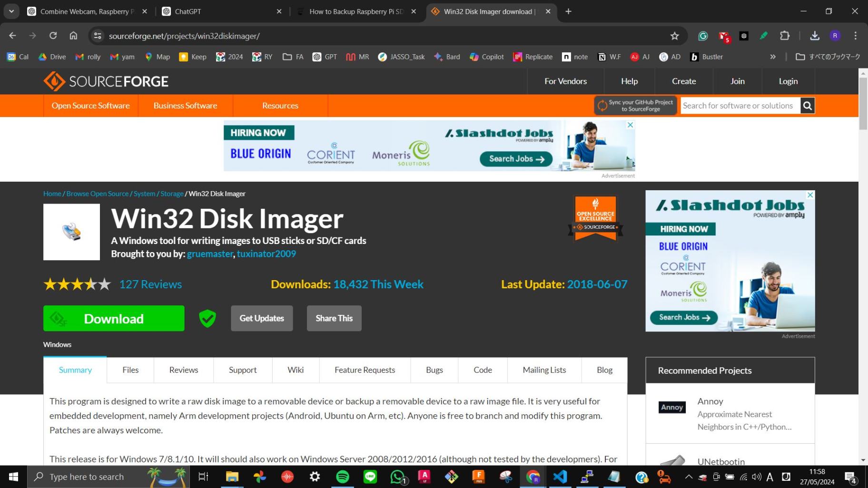Click the Get Updates button

pyautogui.click(x=262, y=318)
